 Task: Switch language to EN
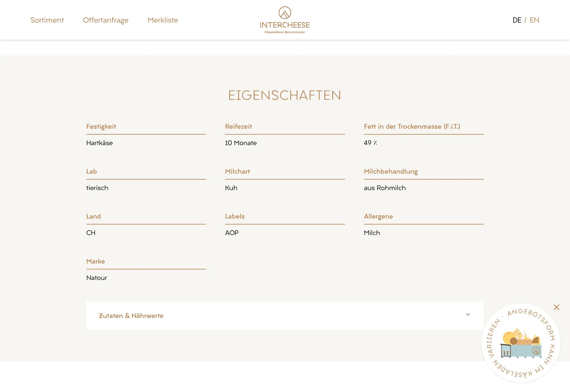click(534, 20)
